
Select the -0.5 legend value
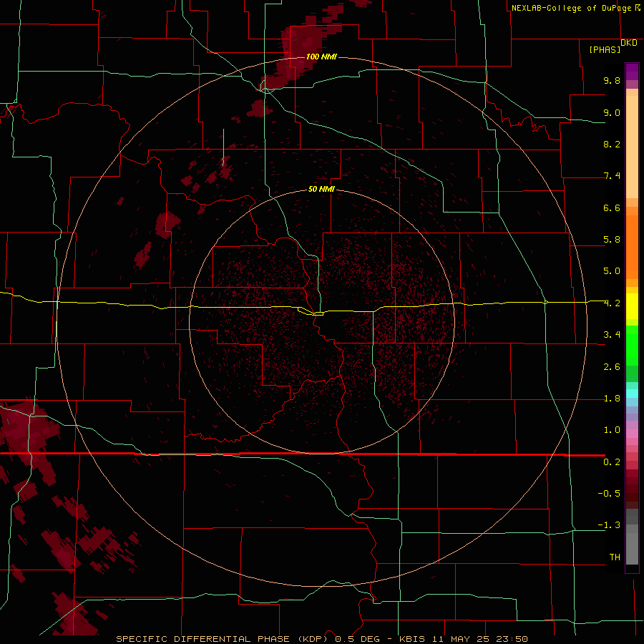click(609, 494)
